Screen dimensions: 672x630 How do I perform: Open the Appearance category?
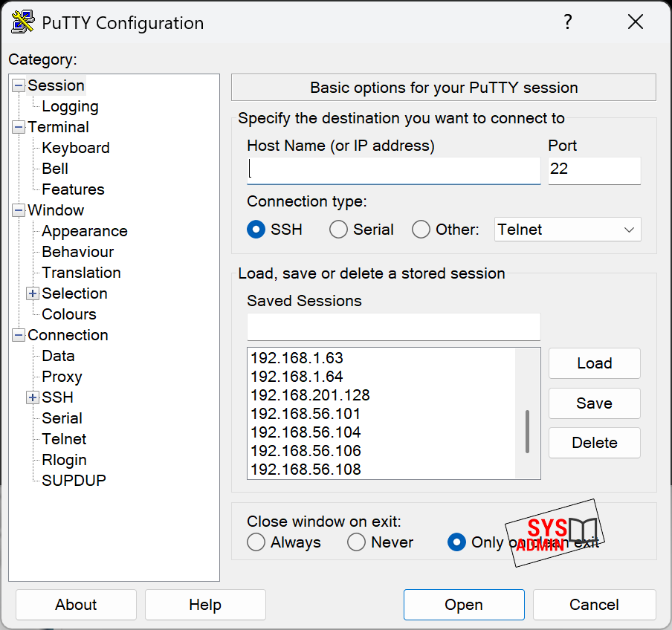(85, 231)
